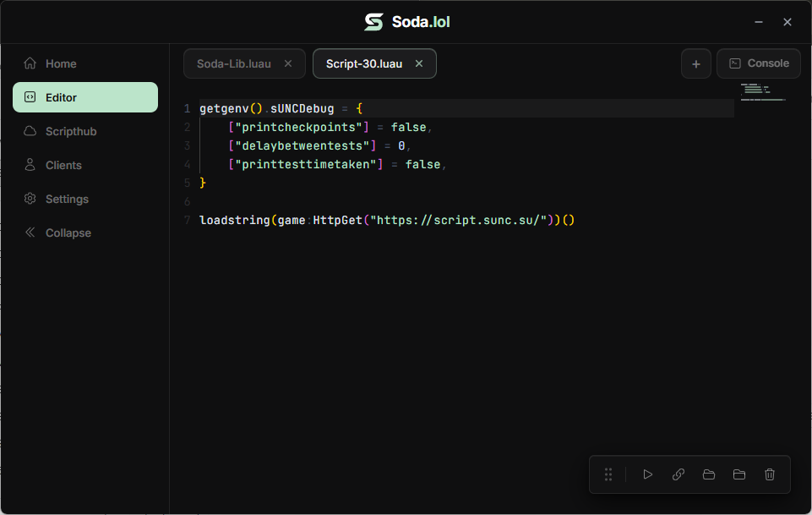Image resolution: width=812 pixels, height=515 pixels.
Task: Close the Script-30.luau tab
Action: pos(419,63)
